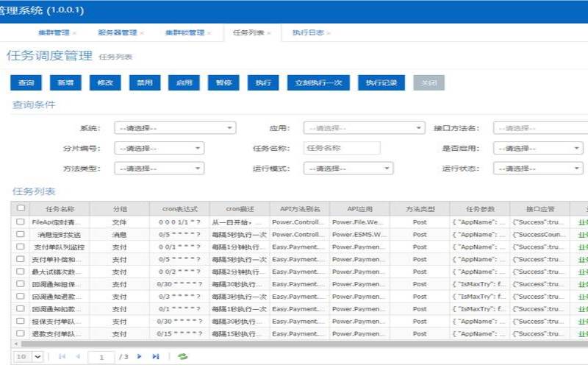Click the 执行 button

tap(263, 83)
